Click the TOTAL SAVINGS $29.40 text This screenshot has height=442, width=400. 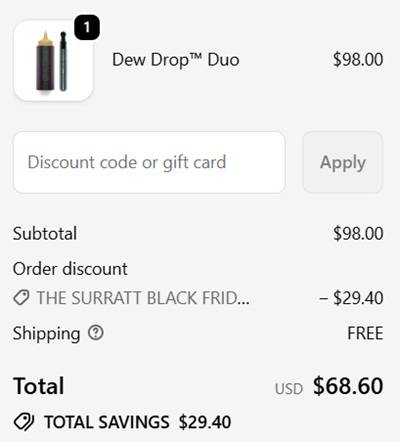click(138, 422)
